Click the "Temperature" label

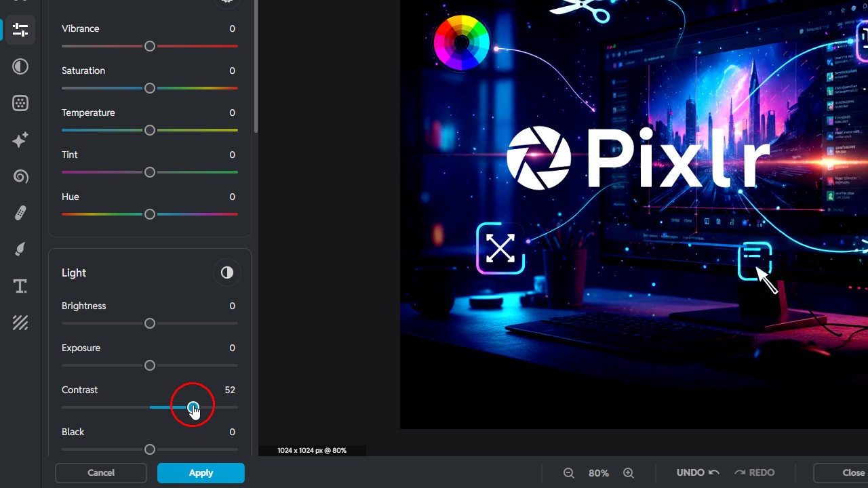coord(88,113)
